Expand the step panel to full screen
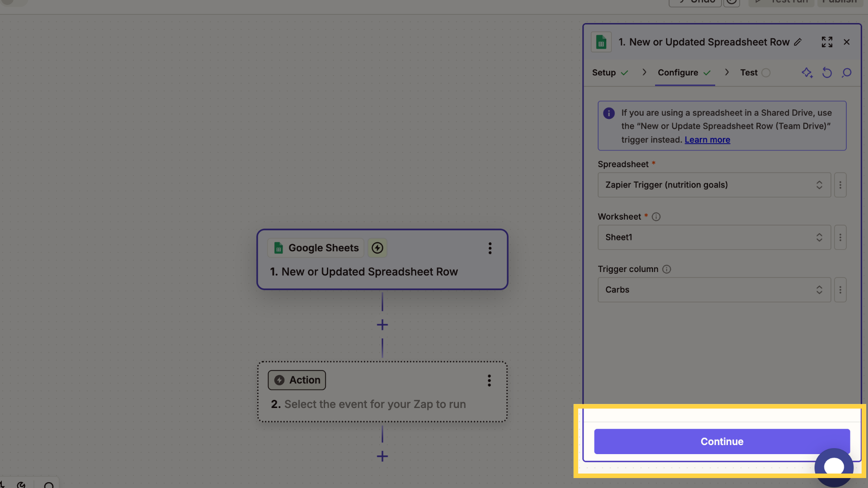This screenshot has height=488, width=868. [827, 42]
